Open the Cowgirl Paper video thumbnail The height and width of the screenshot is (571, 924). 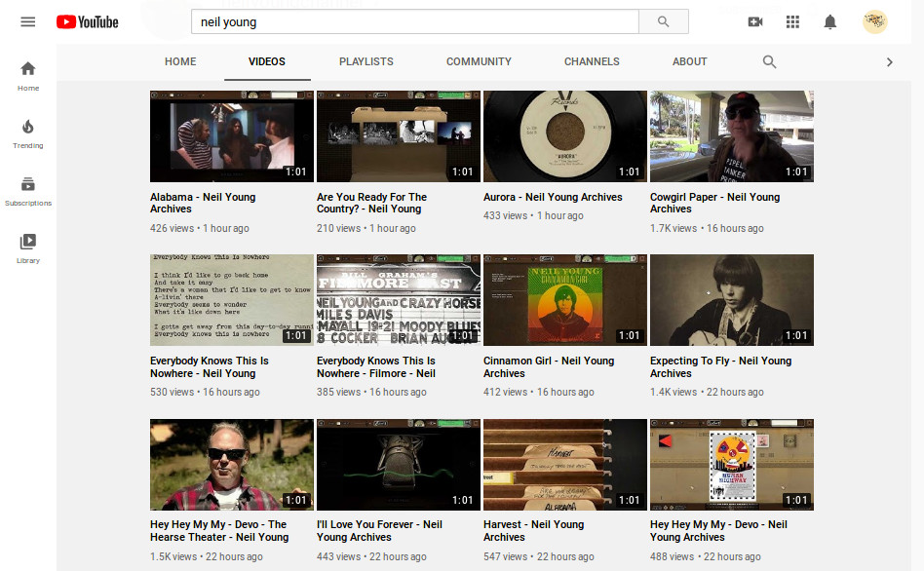[x=732, y=136]
